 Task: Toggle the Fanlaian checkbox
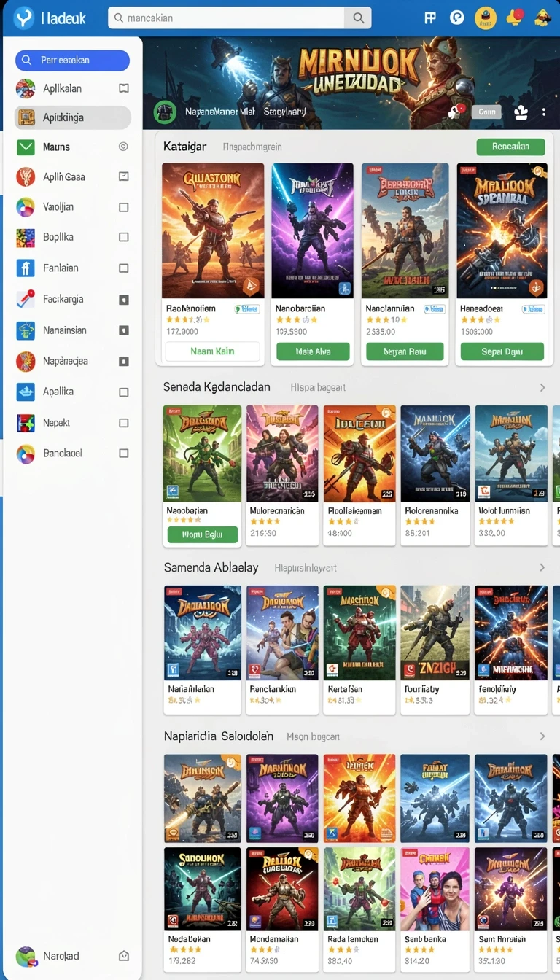124,268
